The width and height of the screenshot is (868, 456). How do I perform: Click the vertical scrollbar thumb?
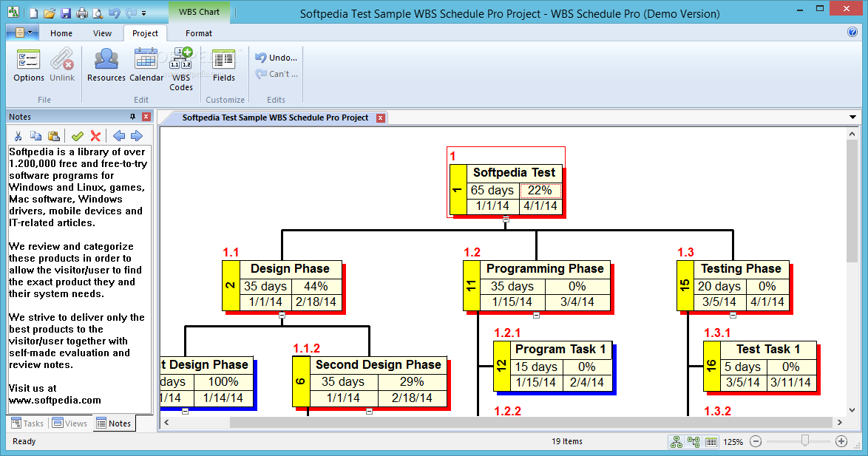pyautogui.click(x=852, y=202)
